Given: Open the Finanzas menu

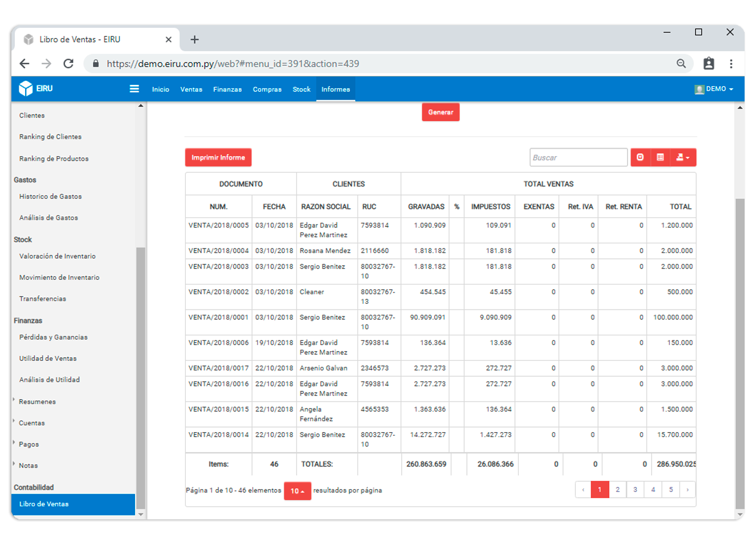Looking at the screenshot, I should [x=227, y=90].
